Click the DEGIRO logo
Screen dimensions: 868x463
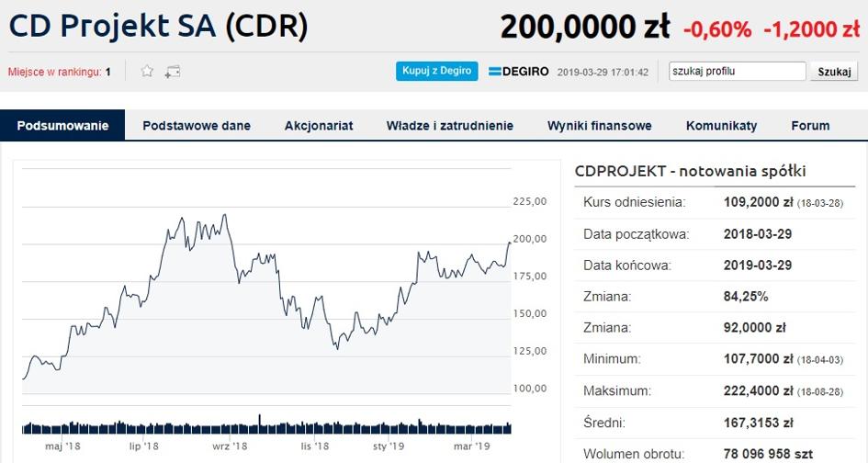518,72
